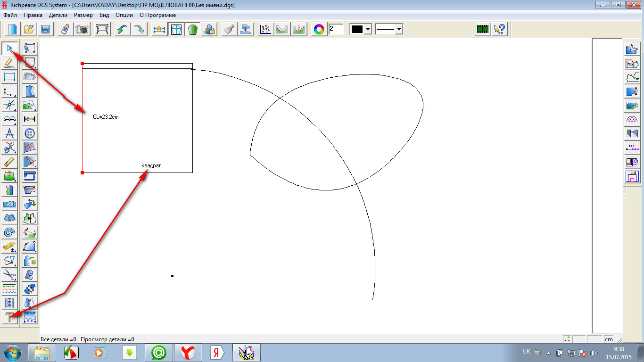Open the Детали menu
This screenshot has width=644, height=362.
pyautogui.click(x=58, y=15)
